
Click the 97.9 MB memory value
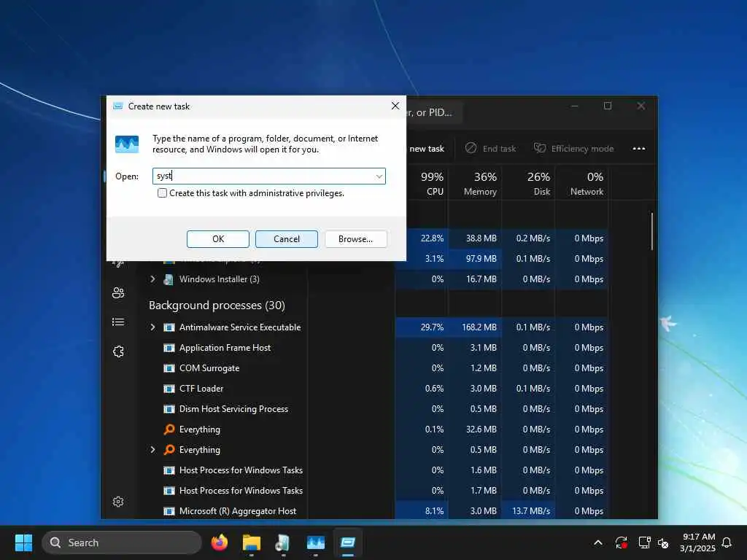(481, 259)
